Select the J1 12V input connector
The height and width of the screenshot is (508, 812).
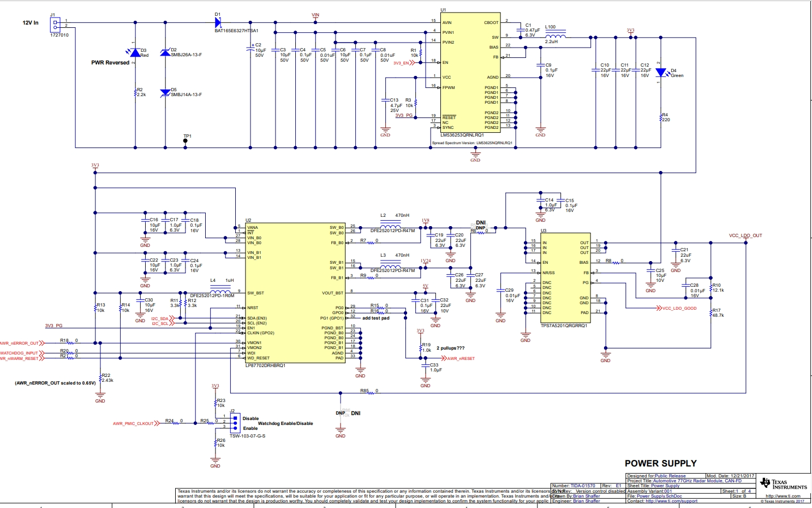tap(55, 25)
